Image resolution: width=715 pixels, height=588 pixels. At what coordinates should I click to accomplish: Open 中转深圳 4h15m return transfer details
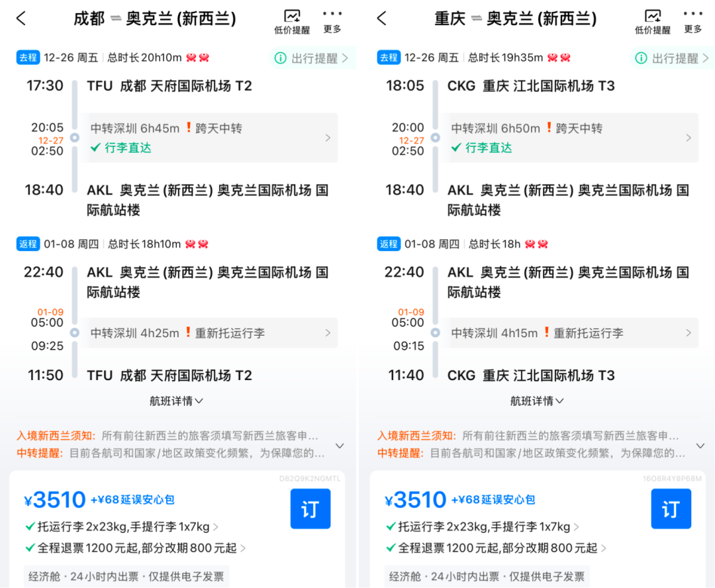tap(569, 333)
